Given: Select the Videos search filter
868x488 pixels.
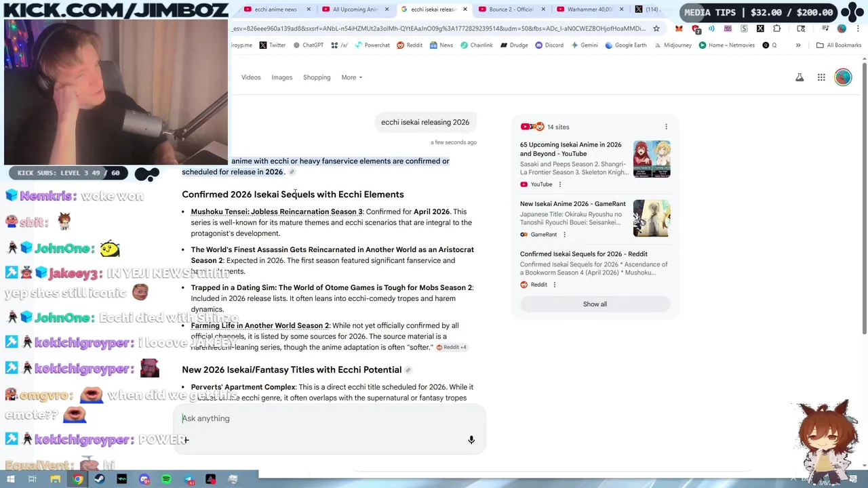Looking at the screenshot, I should [251, 77].
